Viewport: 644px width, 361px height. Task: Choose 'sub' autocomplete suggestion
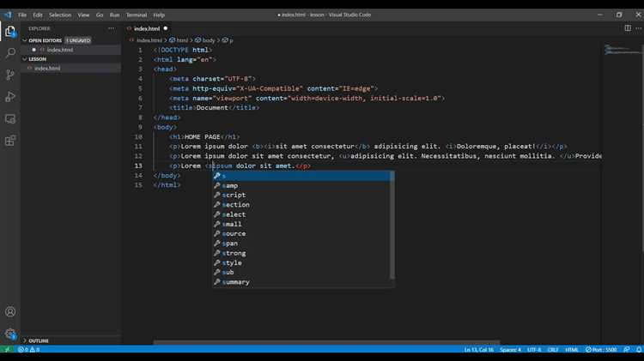pyautogui.click(x=303, y=272)
